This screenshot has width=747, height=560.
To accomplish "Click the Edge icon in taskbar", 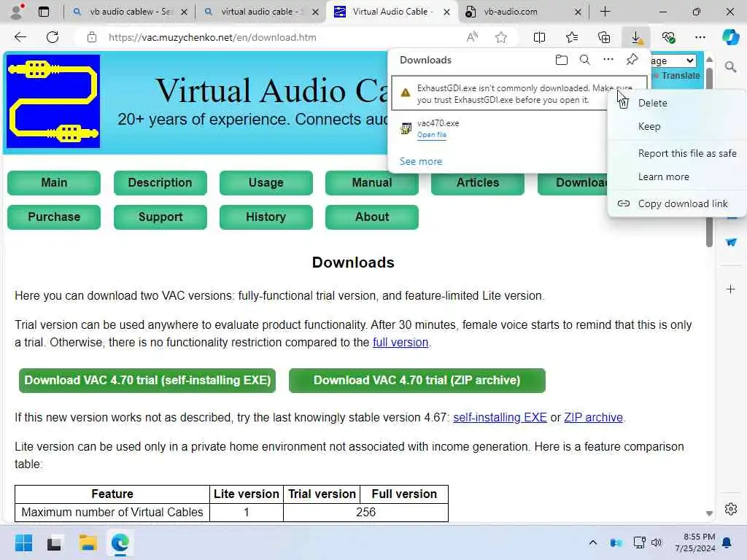I will tap(120, 542).
